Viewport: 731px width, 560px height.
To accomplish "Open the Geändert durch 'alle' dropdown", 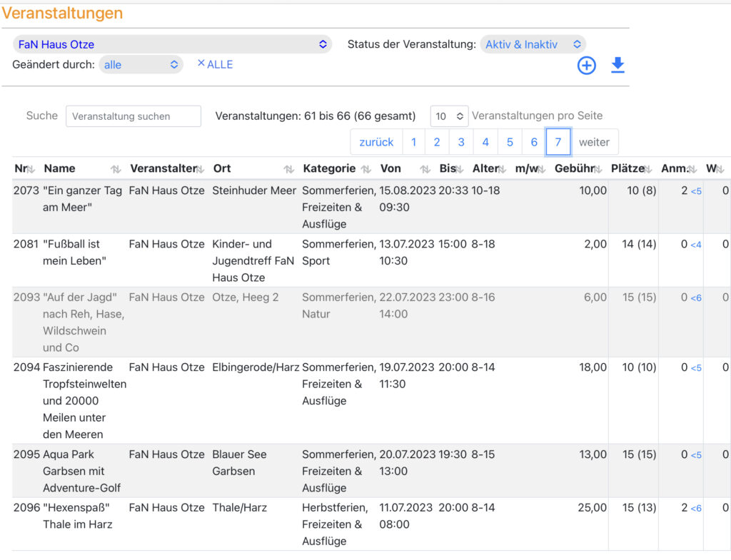I will tap(141, 65).
